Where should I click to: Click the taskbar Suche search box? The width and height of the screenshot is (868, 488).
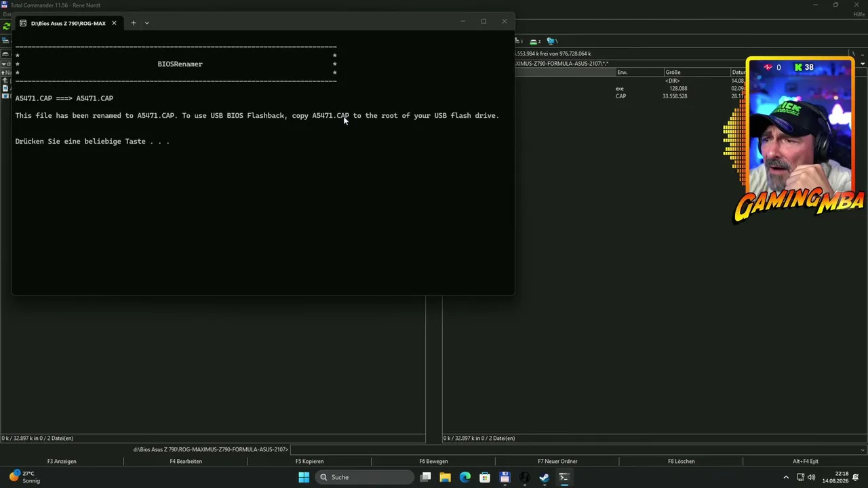(366, 477)
